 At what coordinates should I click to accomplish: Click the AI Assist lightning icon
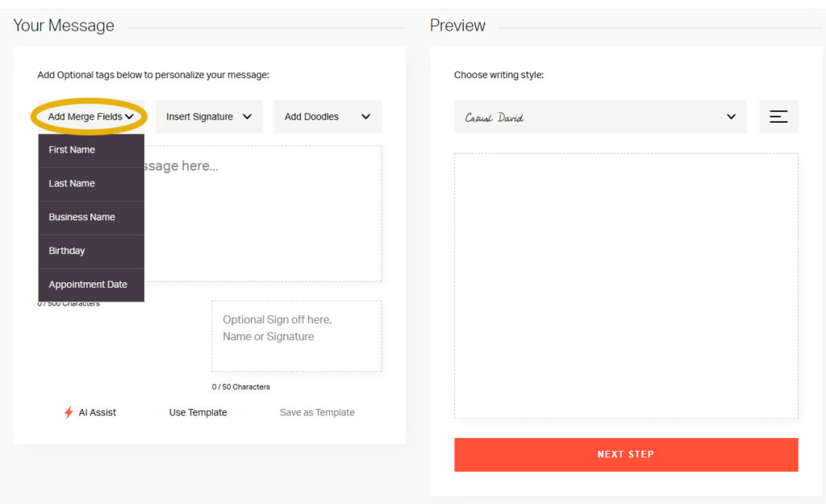tap(71, 412)
